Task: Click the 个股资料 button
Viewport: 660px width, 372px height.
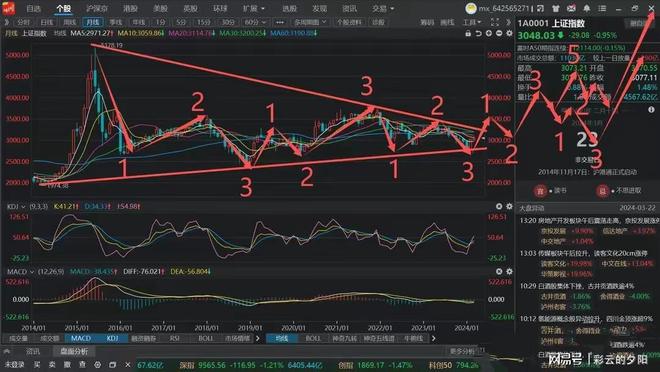Action: tap(349, 22)
